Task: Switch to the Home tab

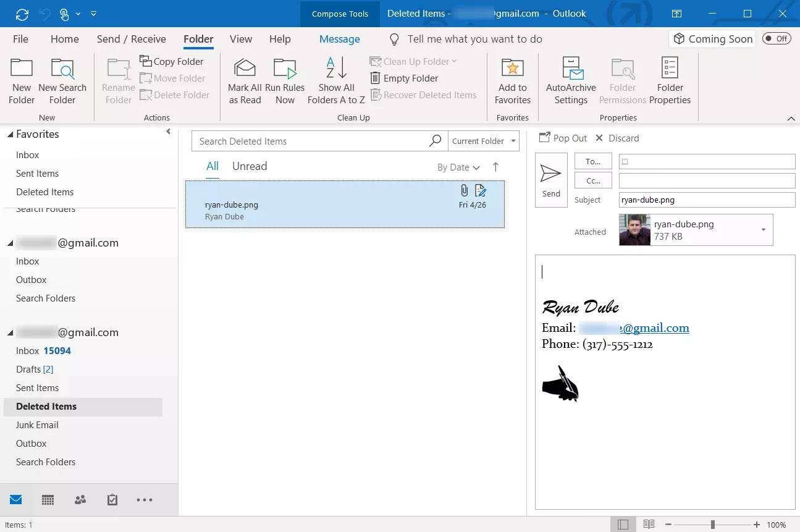Action: coord(65,39)
